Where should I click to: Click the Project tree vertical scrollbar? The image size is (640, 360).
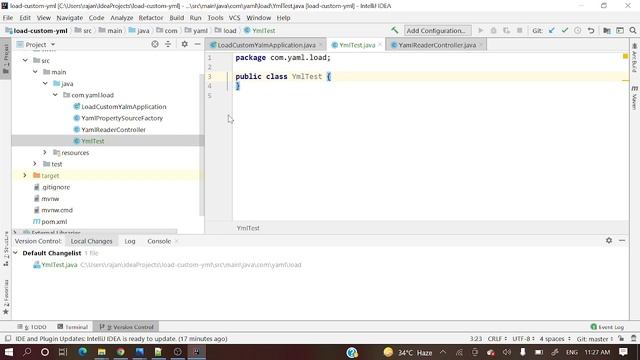[202, 145]
